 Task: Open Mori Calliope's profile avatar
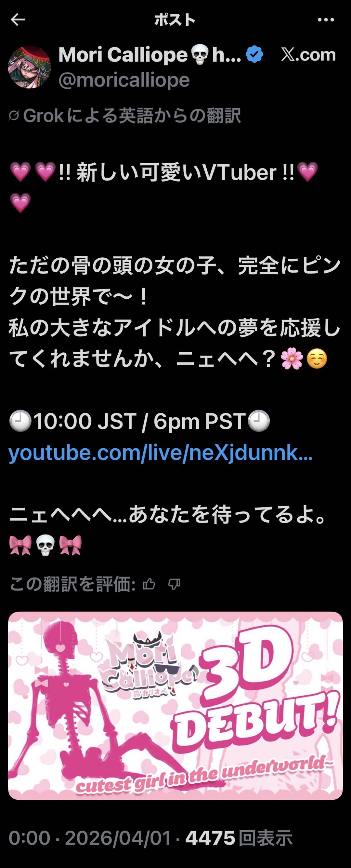(x=29, y=67)
